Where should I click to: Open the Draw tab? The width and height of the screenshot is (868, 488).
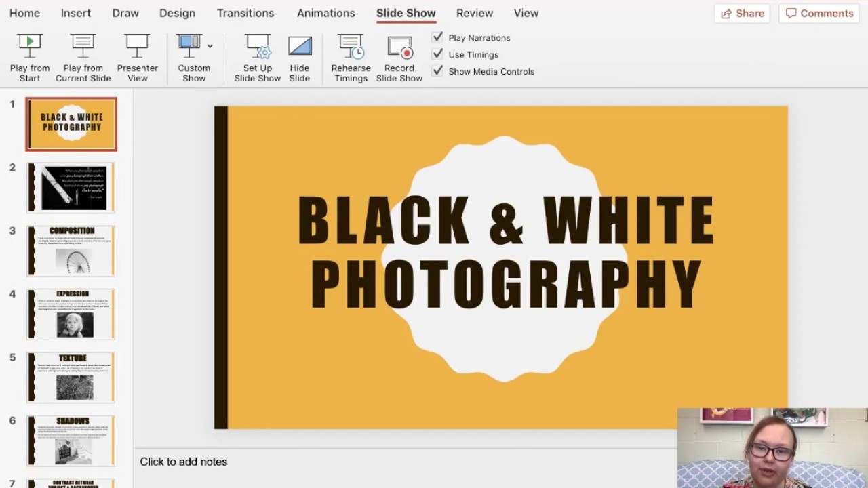click(125, 13)
